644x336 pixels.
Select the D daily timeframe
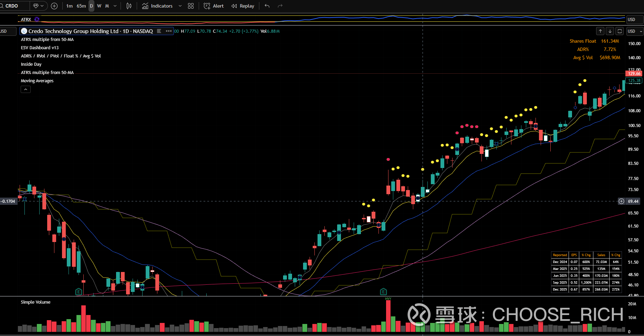pos(91,6)
